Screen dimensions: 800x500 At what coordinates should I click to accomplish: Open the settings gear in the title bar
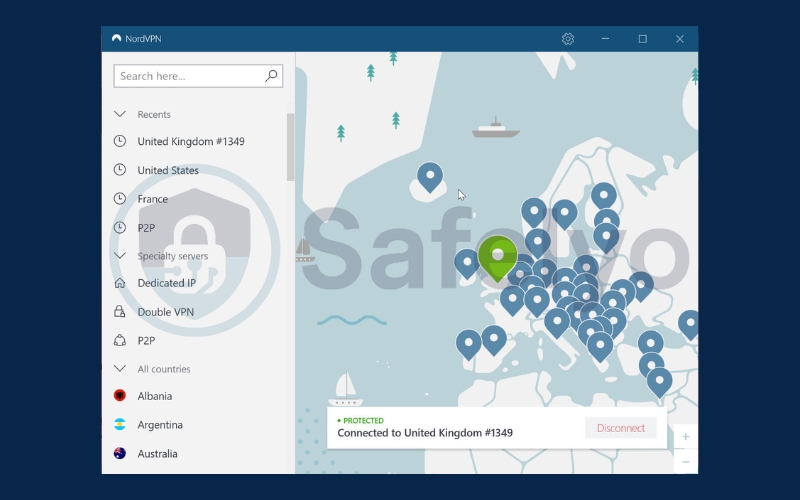(x=568, y=39)
